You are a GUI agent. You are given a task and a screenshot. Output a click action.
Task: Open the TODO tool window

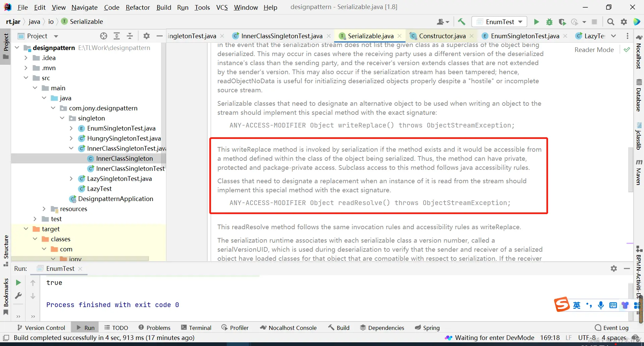tap(116, 328)
